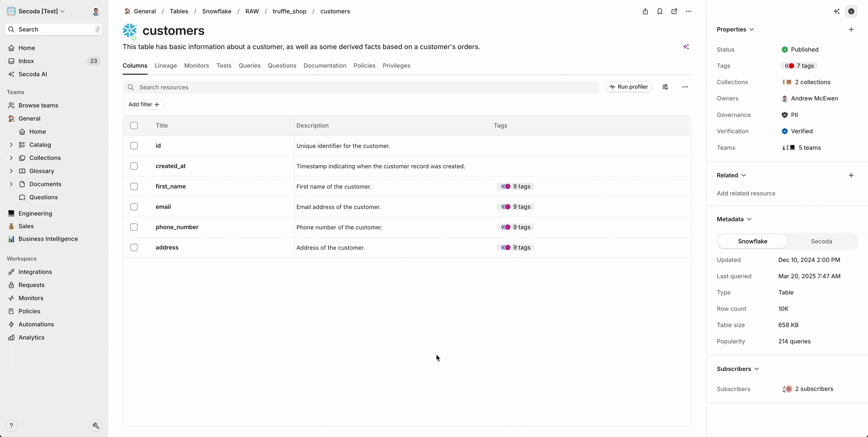Toggle the select-all checkbox in the header
This screenshot has height=437, width=868.
(x=134, y=125)
